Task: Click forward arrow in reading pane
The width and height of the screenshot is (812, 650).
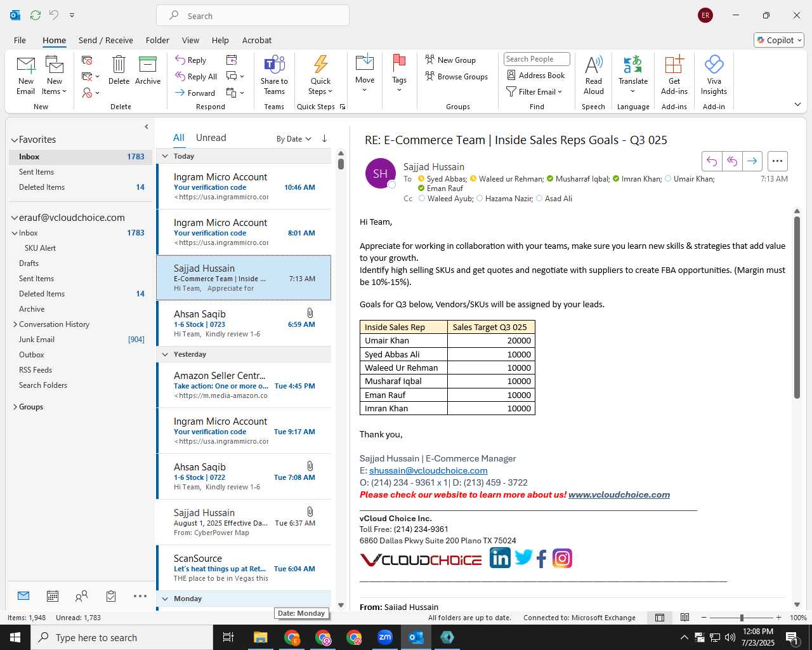Action: coord(752,161)
